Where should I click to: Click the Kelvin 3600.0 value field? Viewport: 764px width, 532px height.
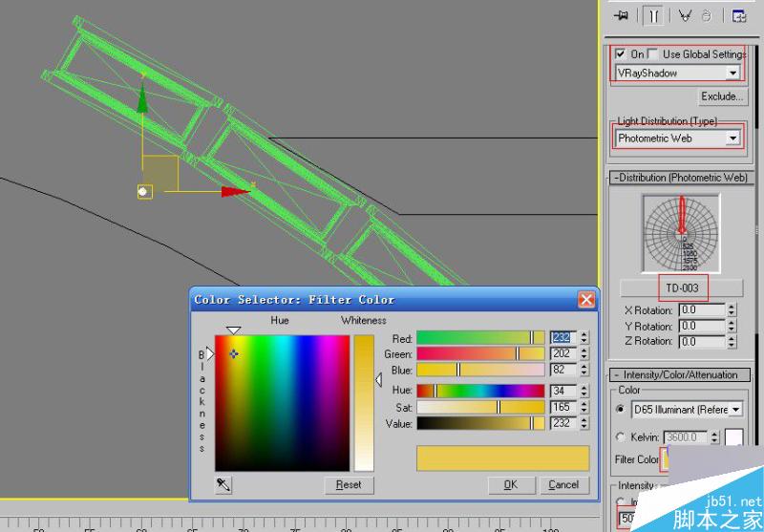[686, 437]
